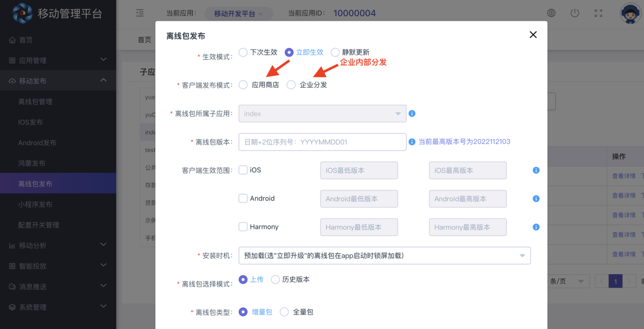Click the current app ID 10000004

click(355, 13)
